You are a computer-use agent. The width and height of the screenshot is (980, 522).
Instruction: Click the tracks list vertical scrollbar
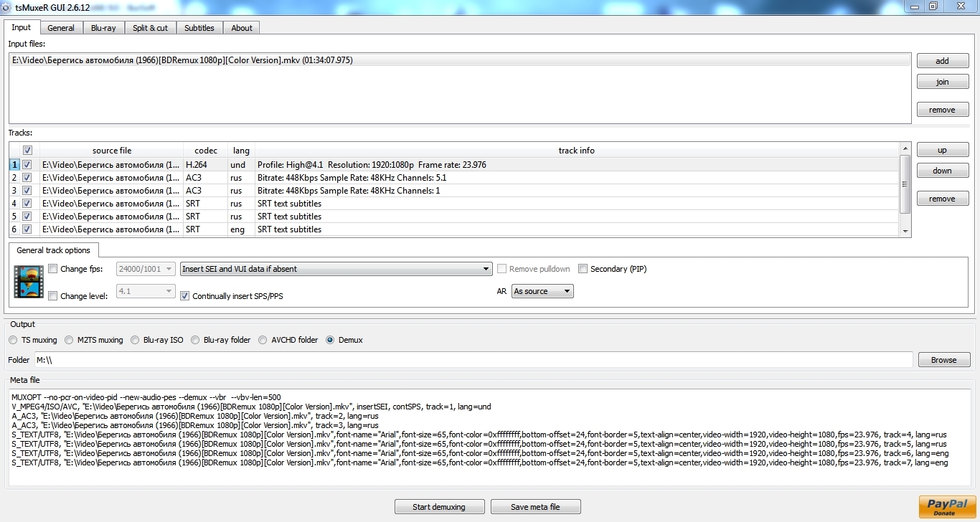click(905, 184)
